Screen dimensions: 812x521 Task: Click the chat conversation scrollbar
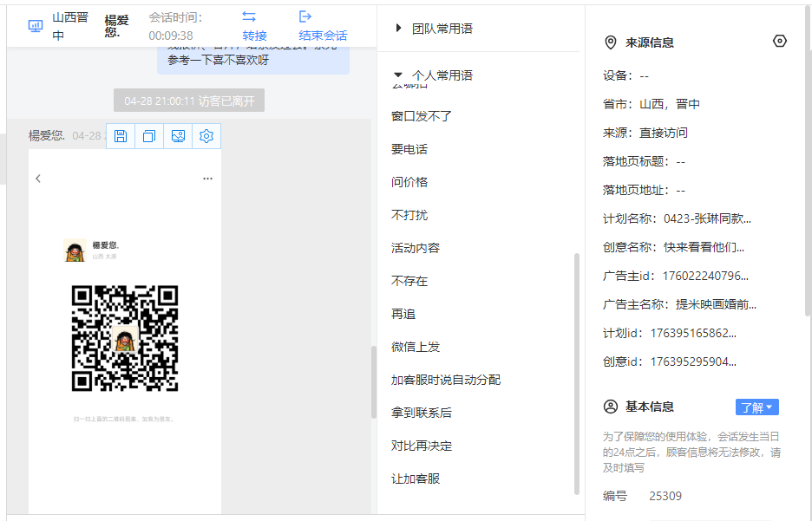(x=373, y=381)
